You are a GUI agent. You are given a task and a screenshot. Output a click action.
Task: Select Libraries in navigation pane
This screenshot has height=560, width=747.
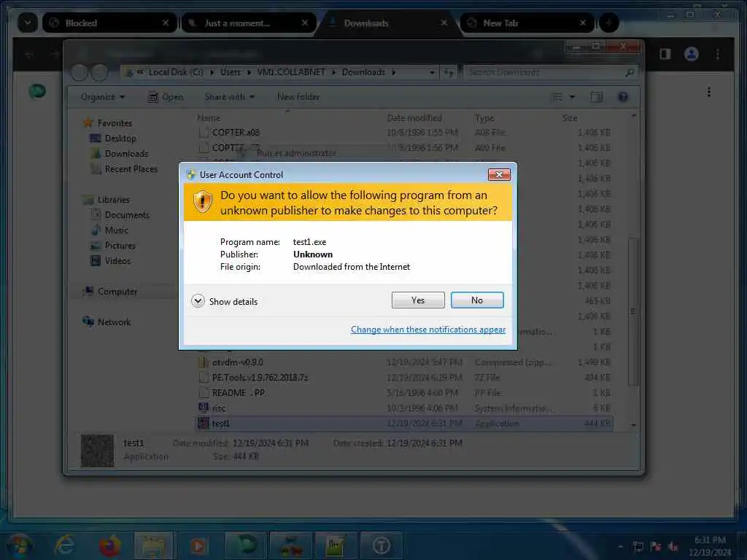coord(113,200)
